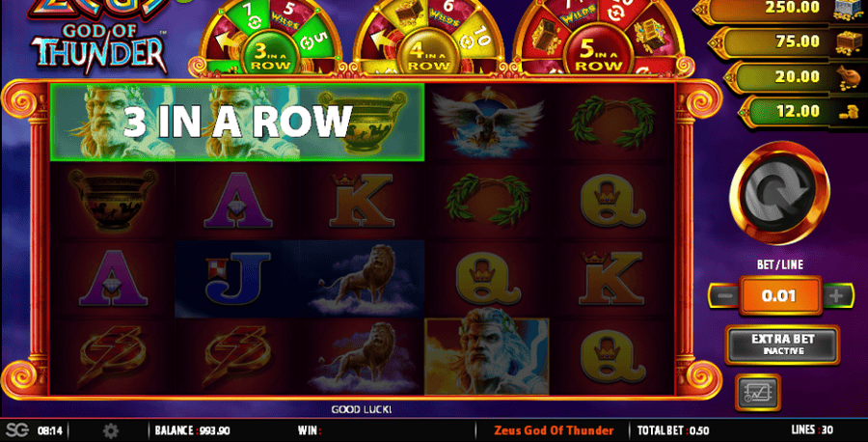The image size is (868, 442).
Task: Select the 4 in a Row wheel
Action: tap(429, 38)
